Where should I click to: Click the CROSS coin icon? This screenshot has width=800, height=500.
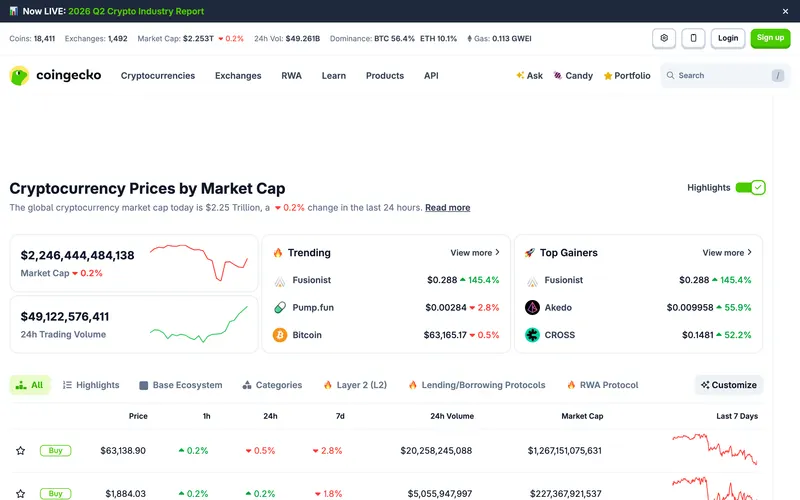click(532, 335)
